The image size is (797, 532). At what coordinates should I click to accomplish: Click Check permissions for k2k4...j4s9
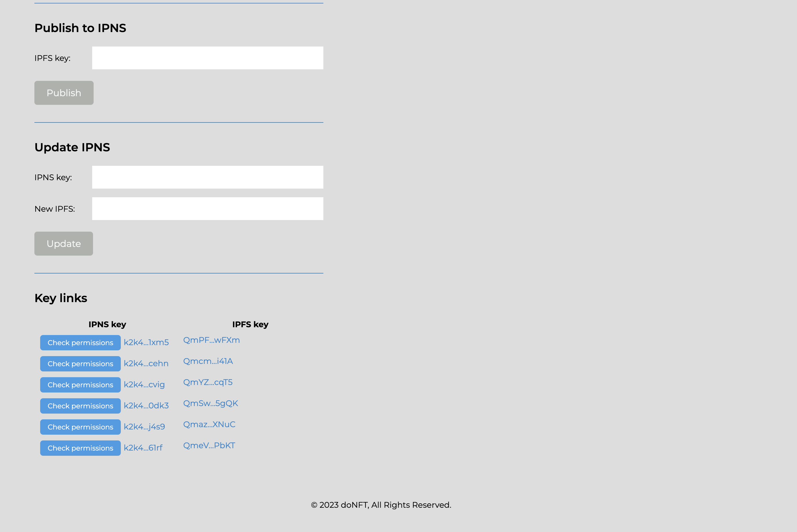[x=80, y=427]
